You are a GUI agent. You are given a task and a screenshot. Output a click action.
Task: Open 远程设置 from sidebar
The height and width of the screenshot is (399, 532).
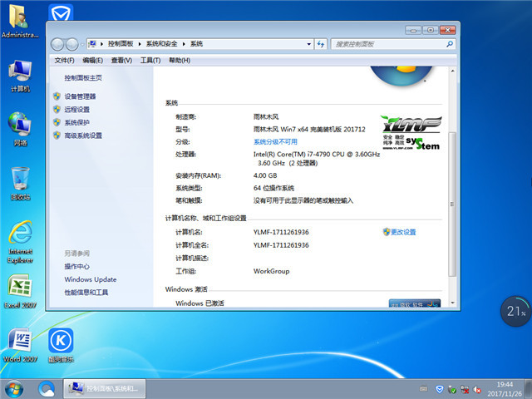(x=77, y=110)
